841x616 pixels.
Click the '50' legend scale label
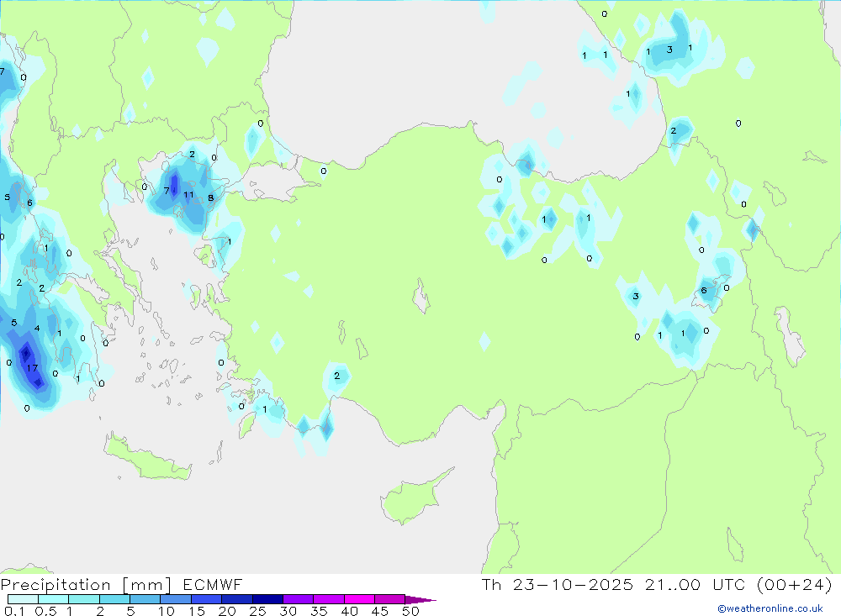411,611
